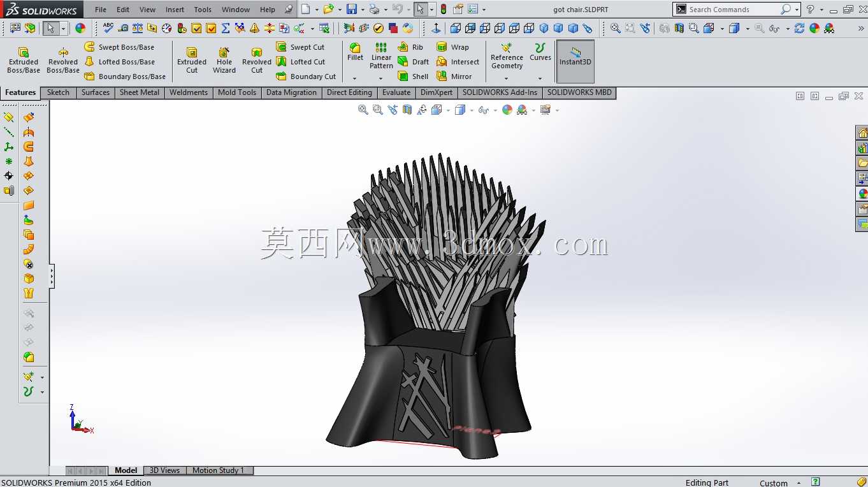The image size is (868, 487).
Task: Click the Boundary Cut tool
Action: click(x=306, y=76)
